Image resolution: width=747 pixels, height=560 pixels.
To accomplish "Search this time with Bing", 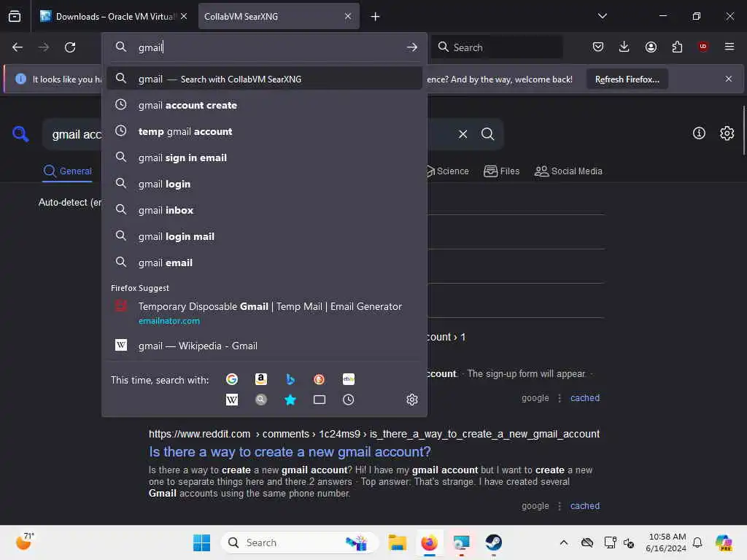I will pyautogui.click(x=290, y=379).
